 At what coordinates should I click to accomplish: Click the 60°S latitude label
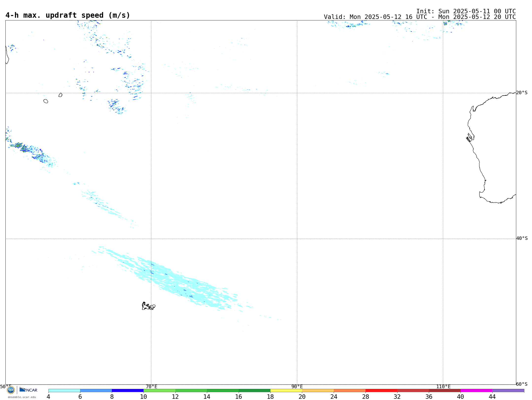point(522,384)
